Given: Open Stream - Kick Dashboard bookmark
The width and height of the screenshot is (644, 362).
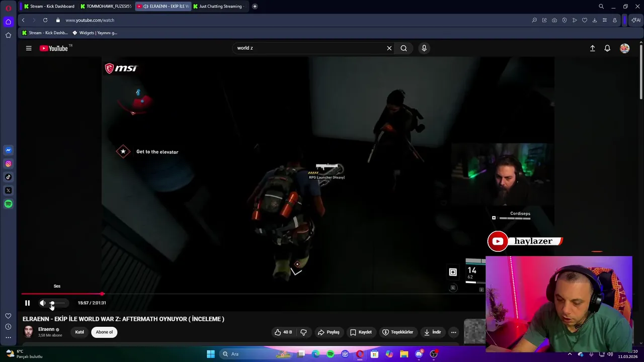Looking at the screenshot, I should coord(45,33).
